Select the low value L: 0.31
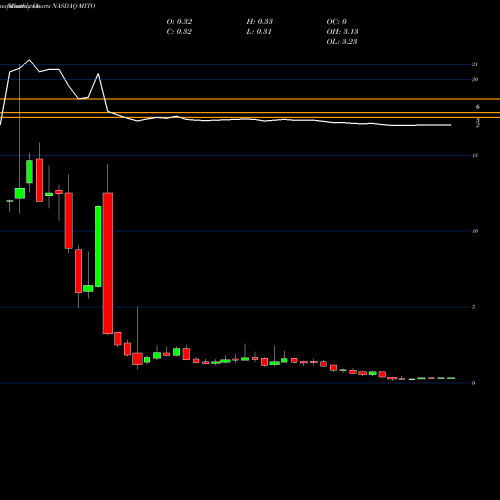This screenshot has height=500, width=500. pyautogui.click(x=259, y=31)
